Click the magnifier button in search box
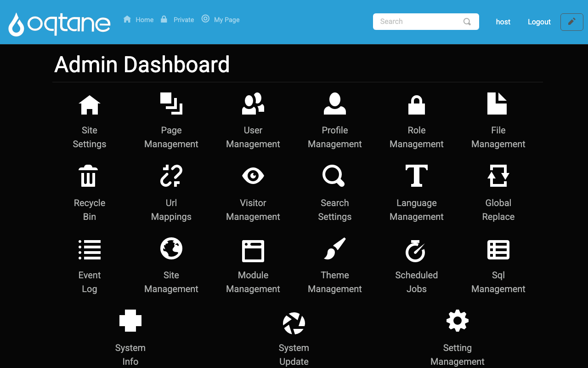The height and width of the screenshot is (368, 588). pyautogui.click(x=467, y=22)
